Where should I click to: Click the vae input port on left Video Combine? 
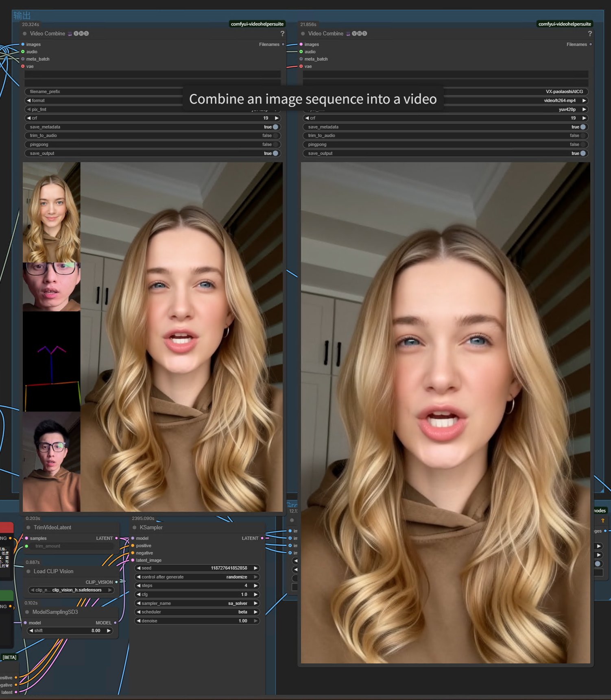point(23,66)
